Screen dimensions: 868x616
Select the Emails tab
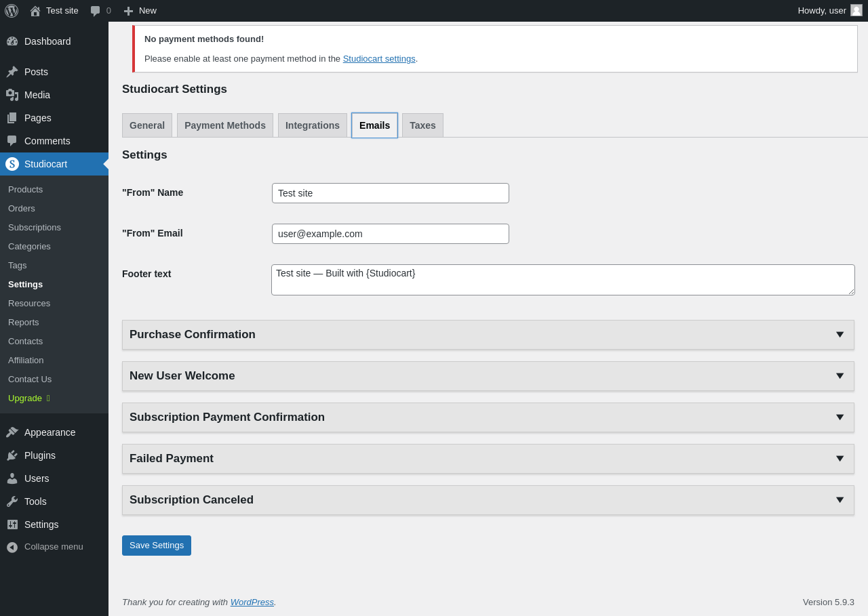pyautogui.click(x=374, y=125)
